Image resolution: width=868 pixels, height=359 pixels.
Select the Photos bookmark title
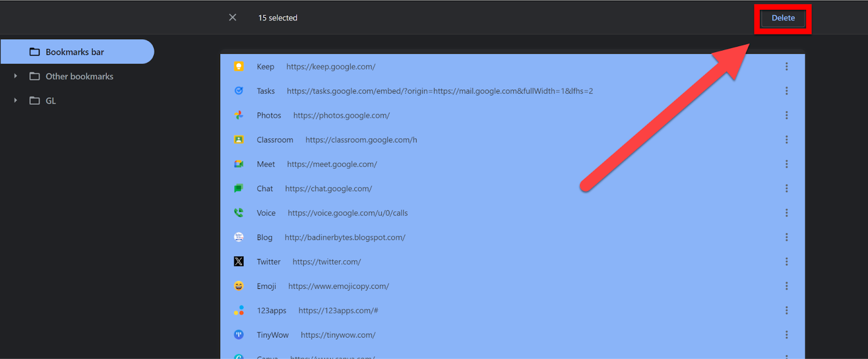pos(269,116)
